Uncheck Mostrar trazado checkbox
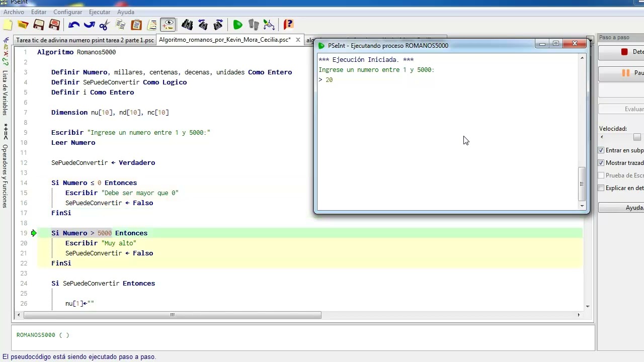 point(601,163)
